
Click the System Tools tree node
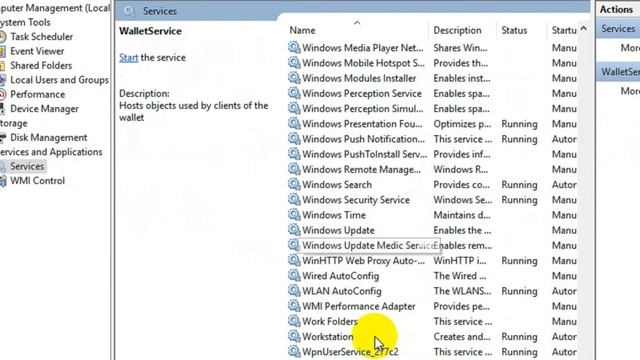(x=25, y=22)
